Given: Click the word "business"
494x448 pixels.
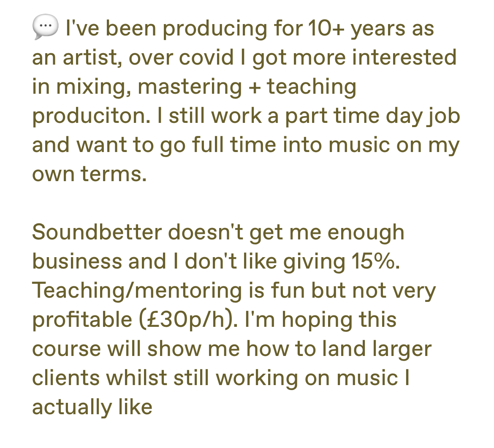Looking at the screenshot, I should point(77,261).
